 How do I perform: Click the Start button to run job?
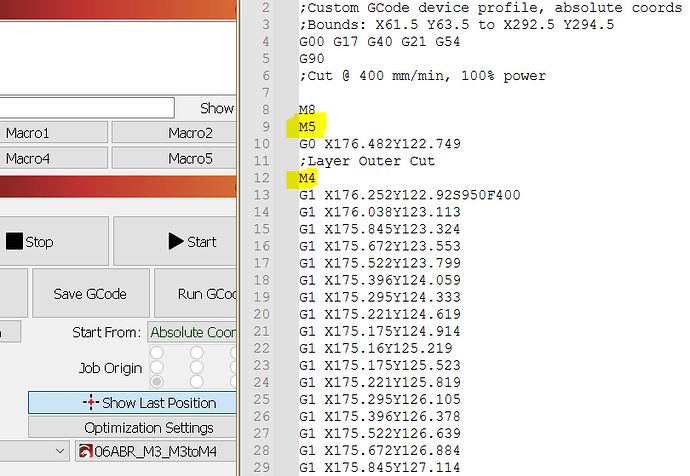[175, 241]
